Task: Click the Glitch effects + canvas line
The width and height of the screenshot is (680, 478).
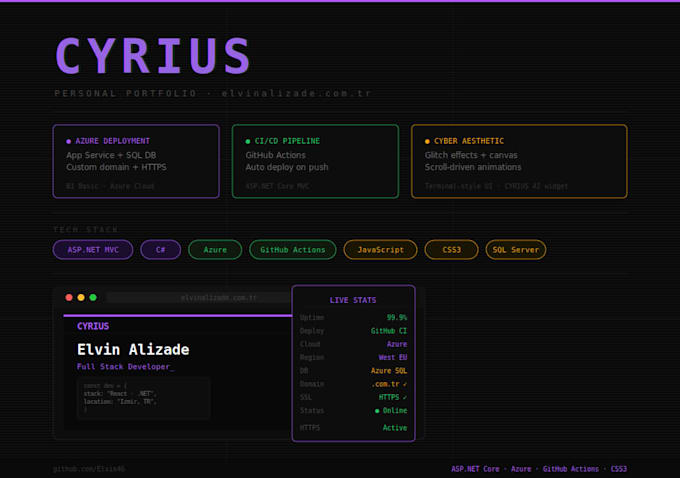Action: tap(471, 155)
